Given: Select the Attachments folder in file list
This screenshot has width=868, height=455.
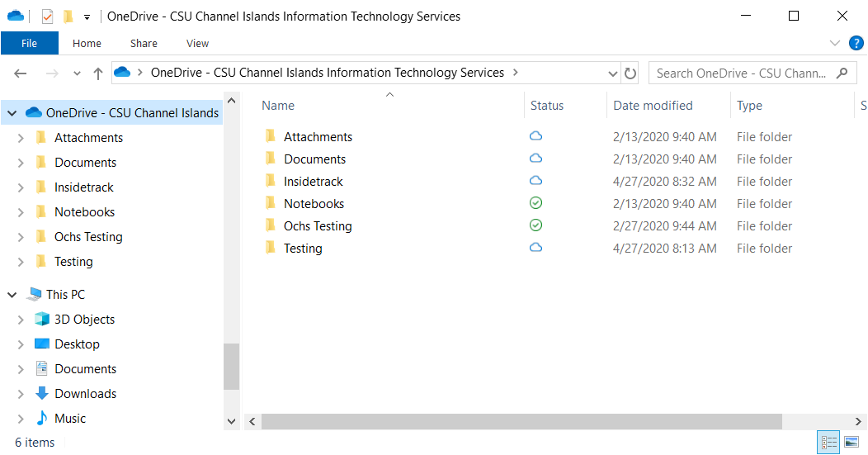Looking at the screenshot, I should click(318, 137).
